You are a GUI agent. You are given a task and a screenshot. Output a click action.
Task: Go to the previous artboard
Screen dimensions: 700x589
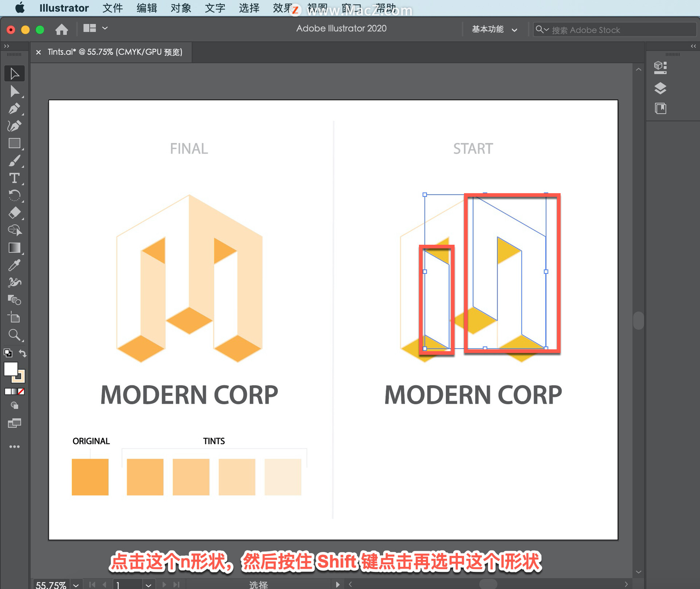click(105, 585)
